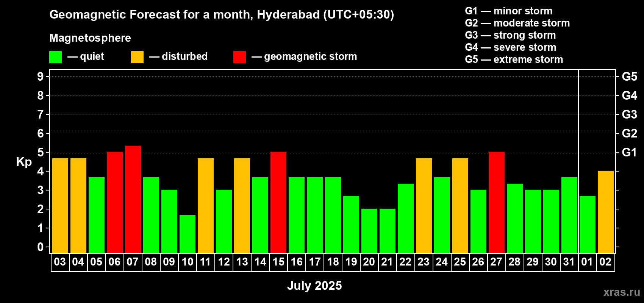644x303 pixels.
Task: Click 'G5 — extreme storm' legend line
Action: [514, 59]
